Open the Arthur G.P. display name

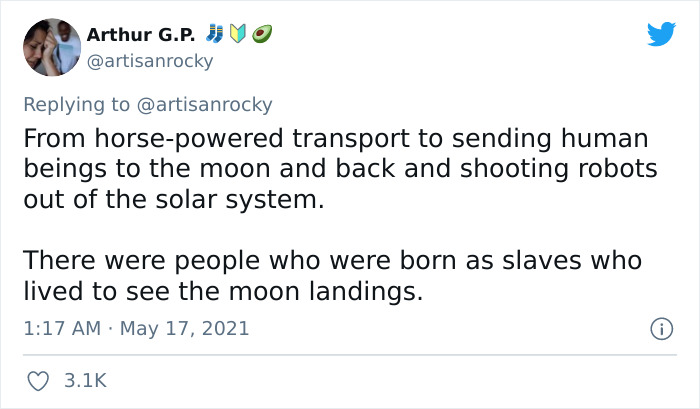pos(139,35)
